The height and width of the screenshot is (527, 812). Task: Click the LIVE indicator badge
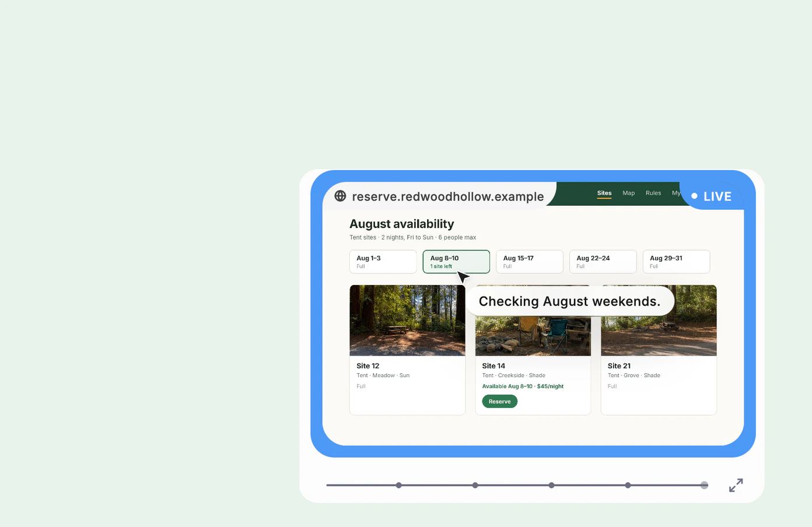(x=711, y=196)
